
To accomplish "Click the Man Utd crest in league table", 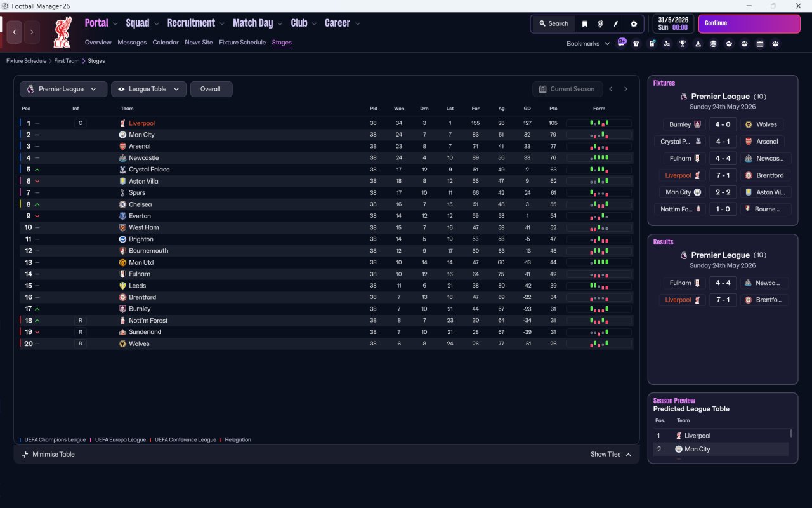I will click(x=122, y=262).
